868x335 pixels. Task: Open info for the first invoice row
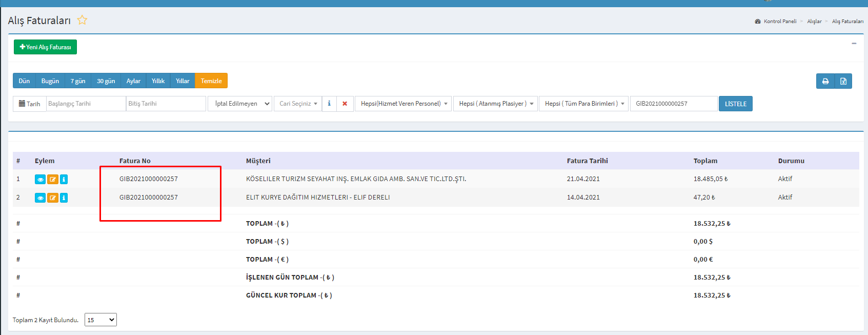tap(64, 179)
